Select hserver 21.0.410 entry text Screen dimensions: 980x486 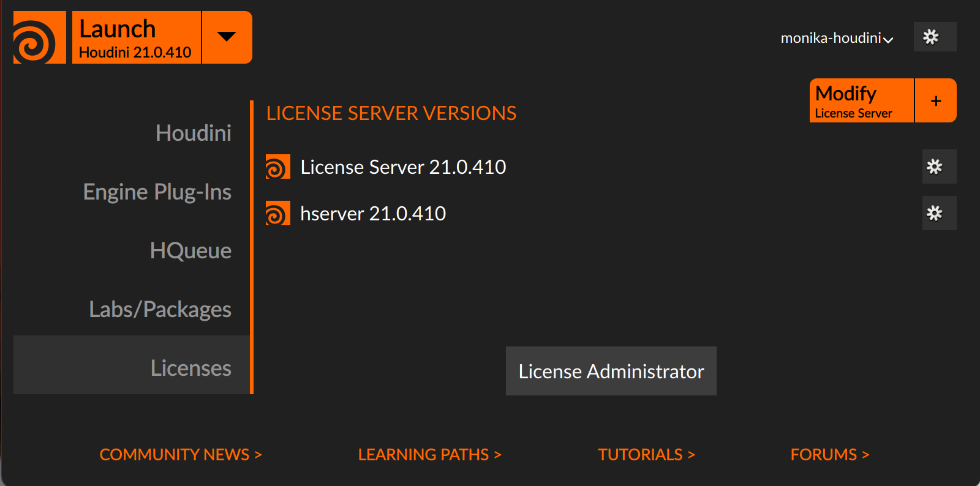[x=373, y=213]
